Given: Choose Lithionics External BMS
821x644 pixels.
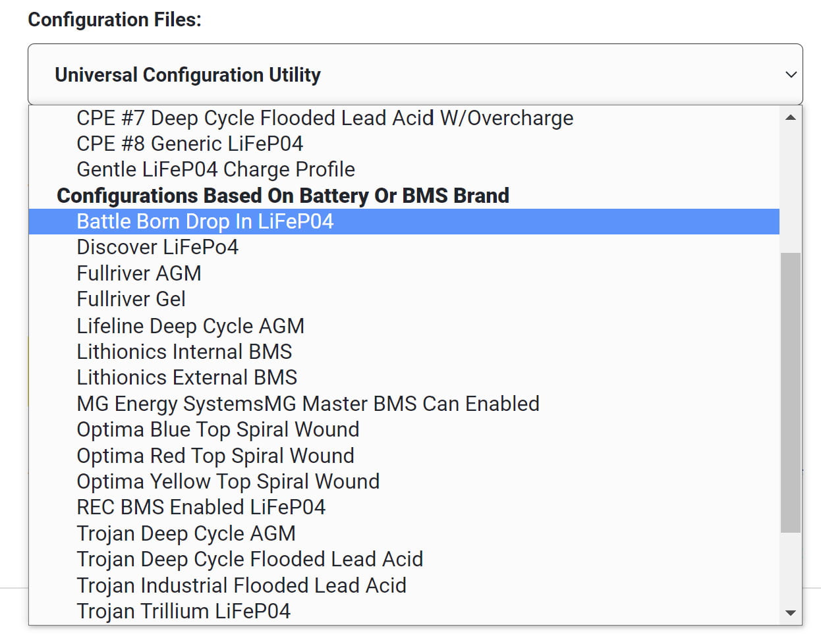Looking at the screenshot, I should tap(404, 377).
